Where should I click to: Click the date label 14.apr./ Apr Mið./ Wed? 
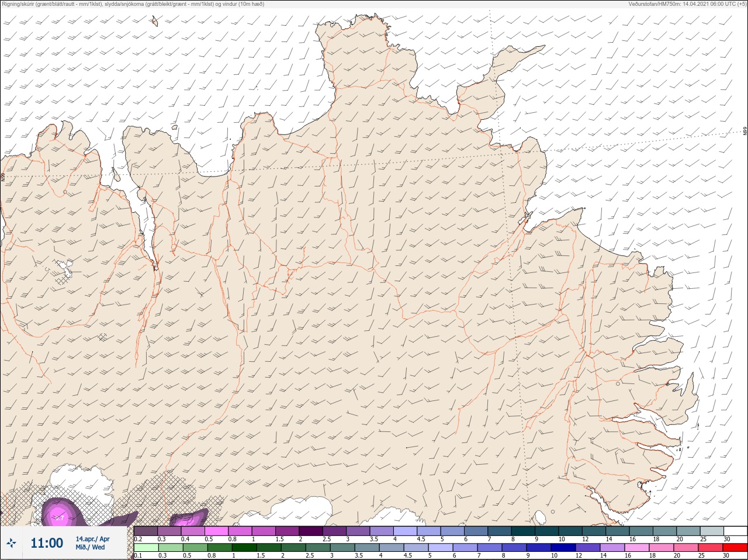[x=92, y=543]
